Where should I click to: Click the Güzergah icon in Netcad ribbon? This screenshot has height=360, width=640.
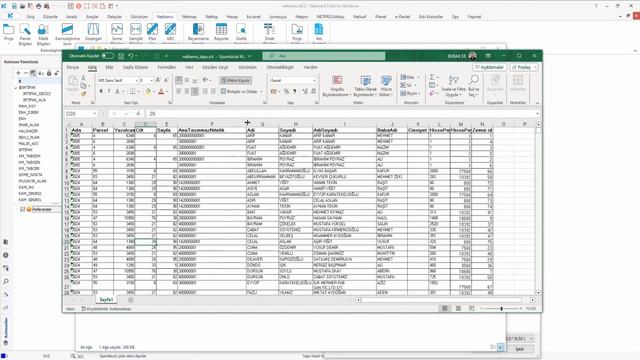(x=93, y=33)
